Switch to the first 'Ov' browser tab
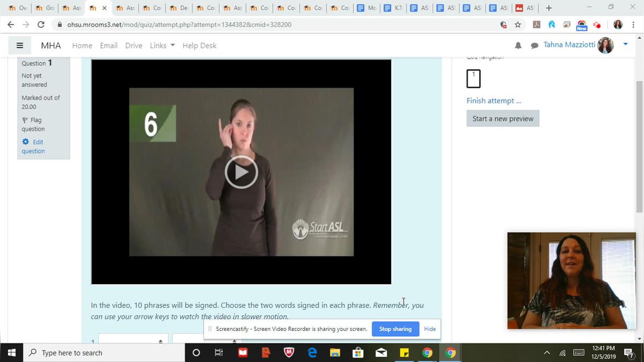This screenshot has height=362, width=644. (17, 8)
